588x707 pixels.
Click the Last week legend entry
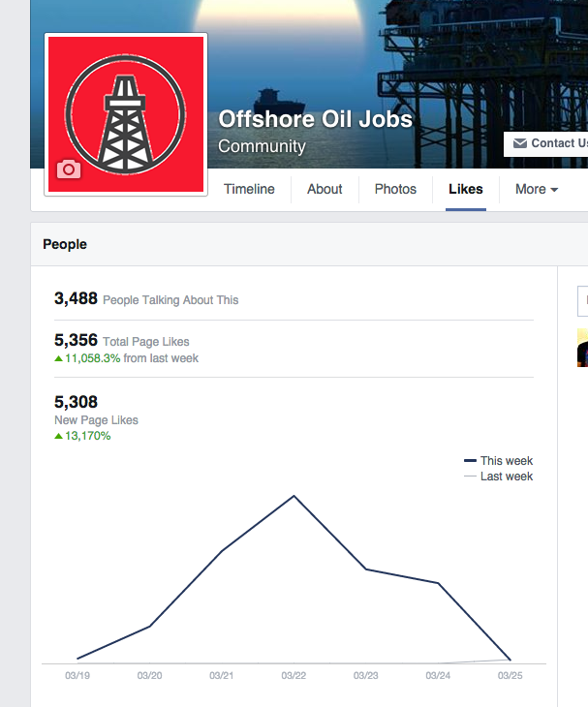498,476
